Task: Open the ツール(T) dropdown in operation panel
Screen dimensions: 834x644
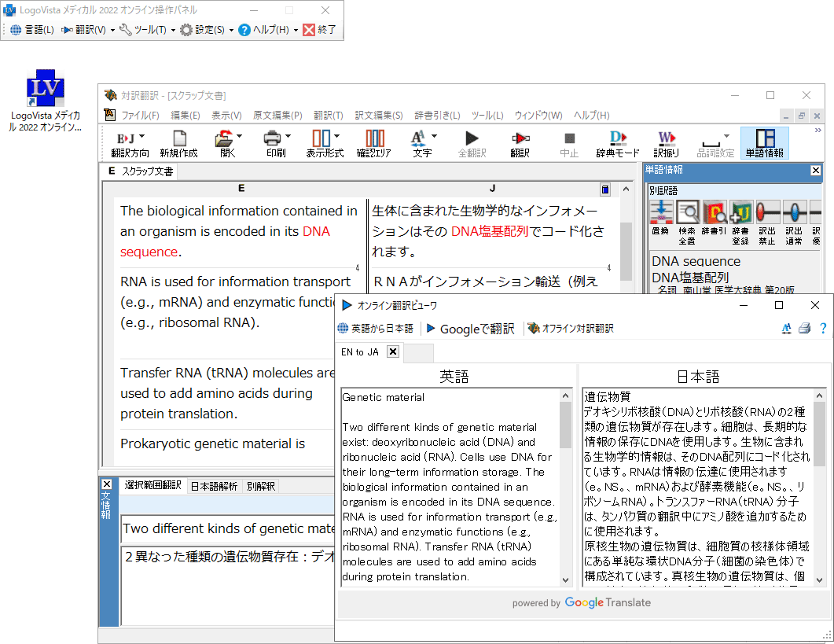Action: click(x=173, y=31)
